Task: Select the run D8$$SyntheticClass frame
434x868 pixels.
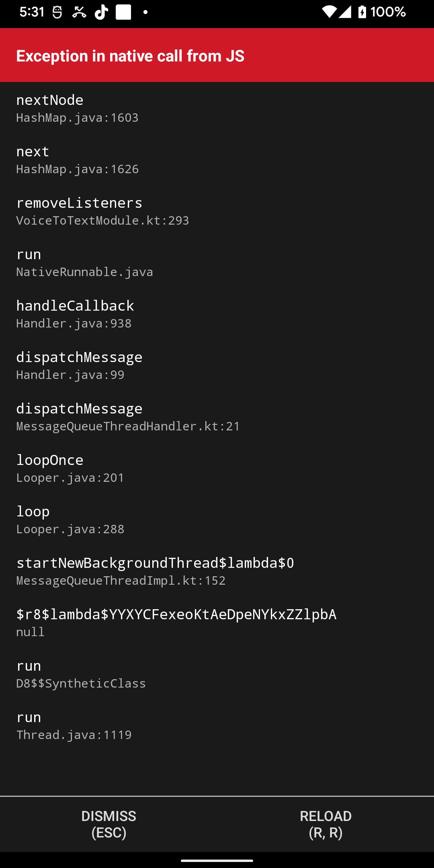Action: click(x=81, y=674)
